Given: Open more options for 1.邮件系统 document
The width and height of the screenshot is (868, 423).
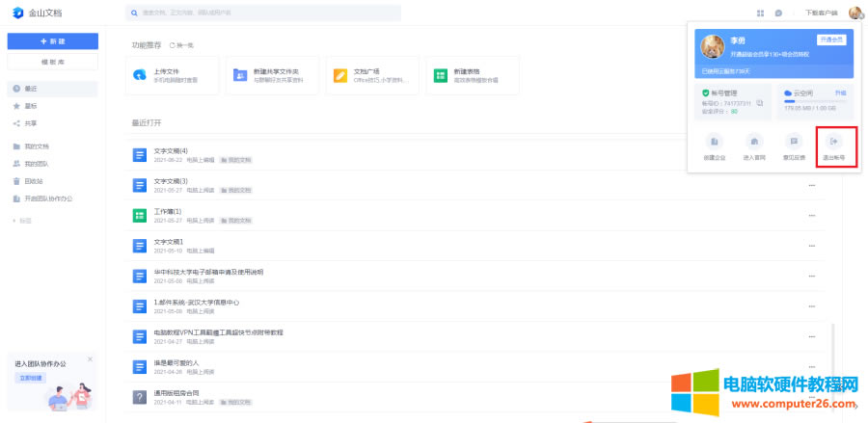Looking at the screenshot, I should pyautogui.click(x=812, y=306).
